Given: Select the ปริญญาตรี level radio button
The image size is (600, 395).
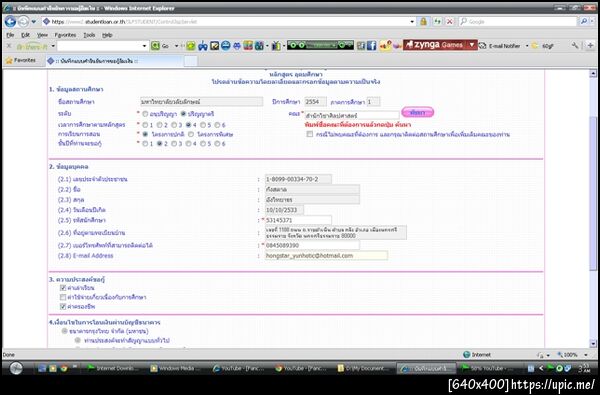Looking at the screenshot, I should tap(183, 114).
